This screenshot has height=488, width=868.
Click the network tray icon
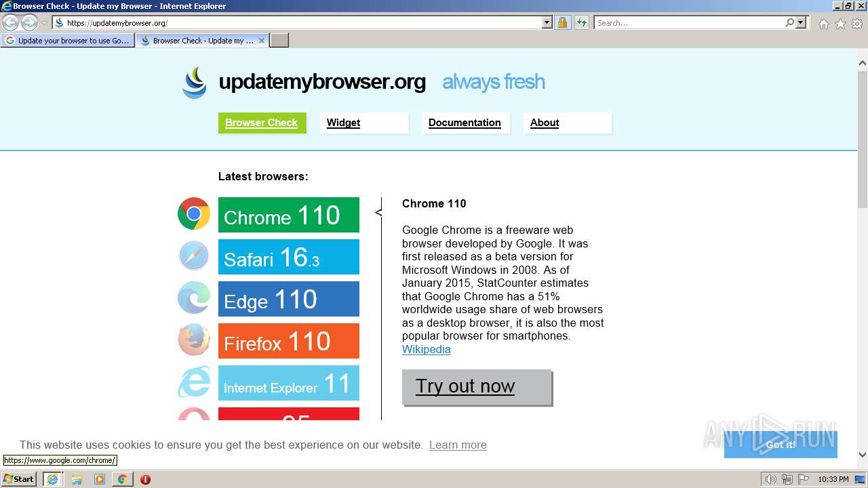[x=787, y=479]
